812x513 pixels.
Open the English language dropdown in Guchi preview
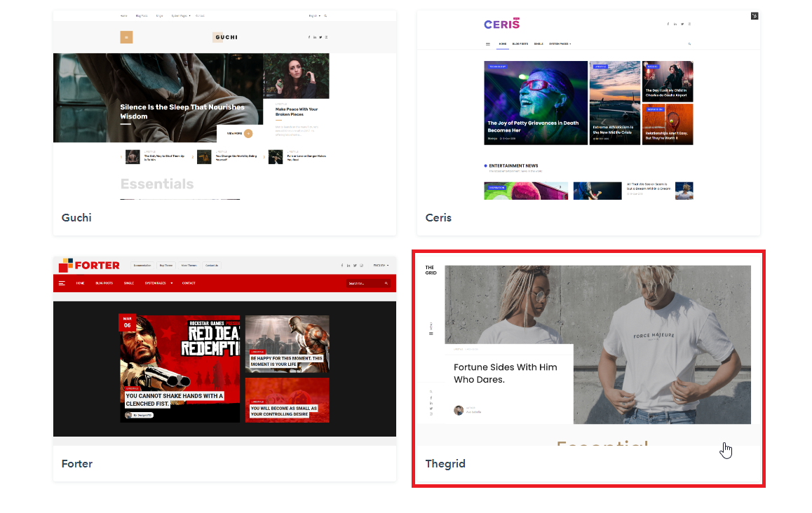(314, 15)
